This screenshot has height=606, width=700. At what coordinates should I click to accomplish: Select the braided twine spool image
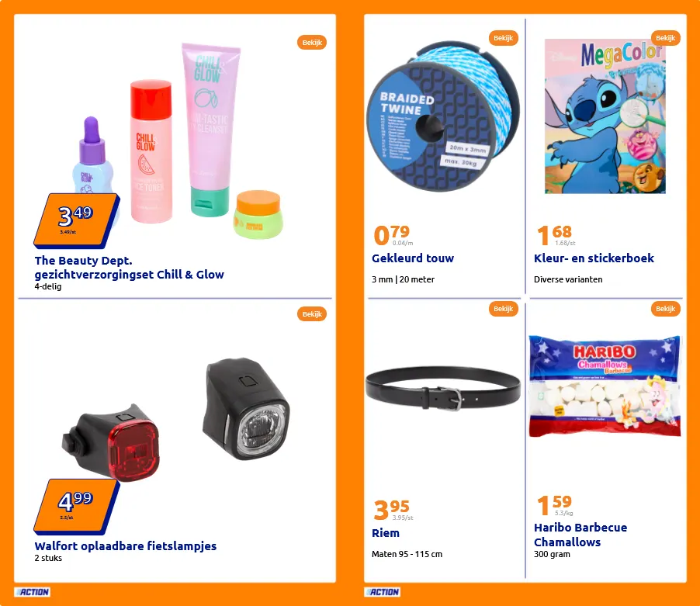click(x=443, y=117)
